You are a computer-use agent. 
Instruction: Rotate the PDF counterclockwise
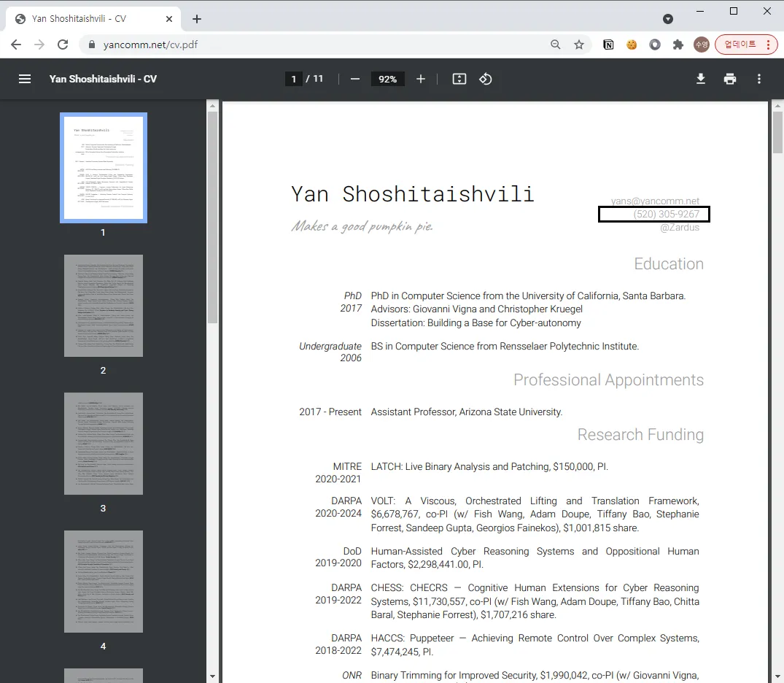click(486, 79)
